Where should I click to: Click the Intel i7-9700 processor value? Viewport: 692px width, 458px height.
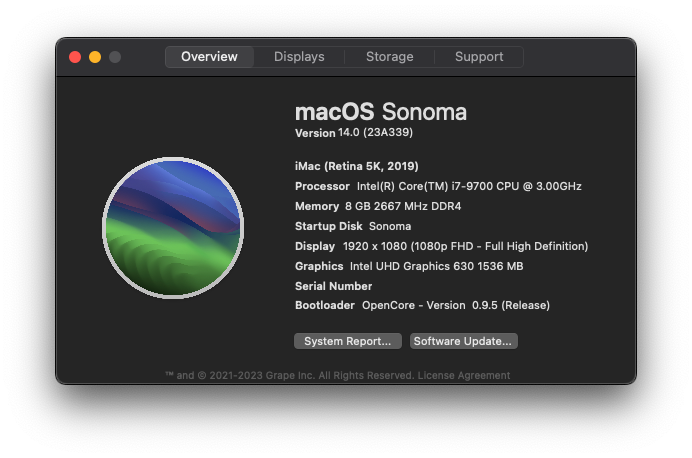pyautogui.click(x=469, y=186)
